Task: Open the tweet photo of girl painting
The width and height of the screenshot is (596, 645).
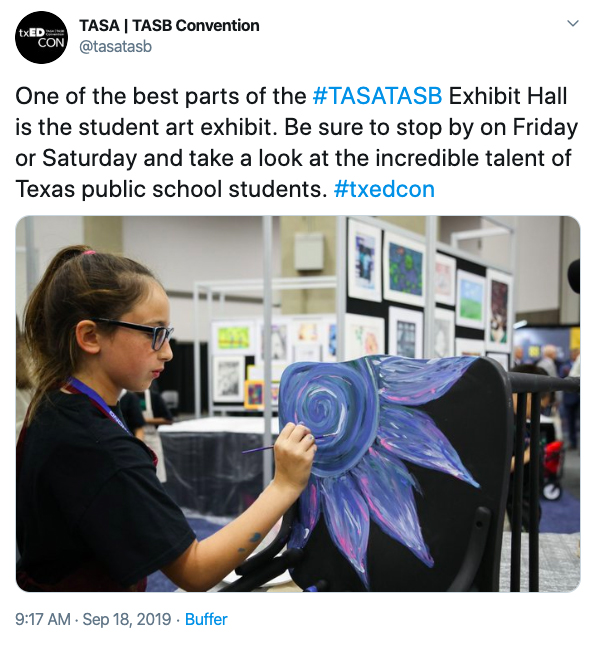Action: [298, 404]
